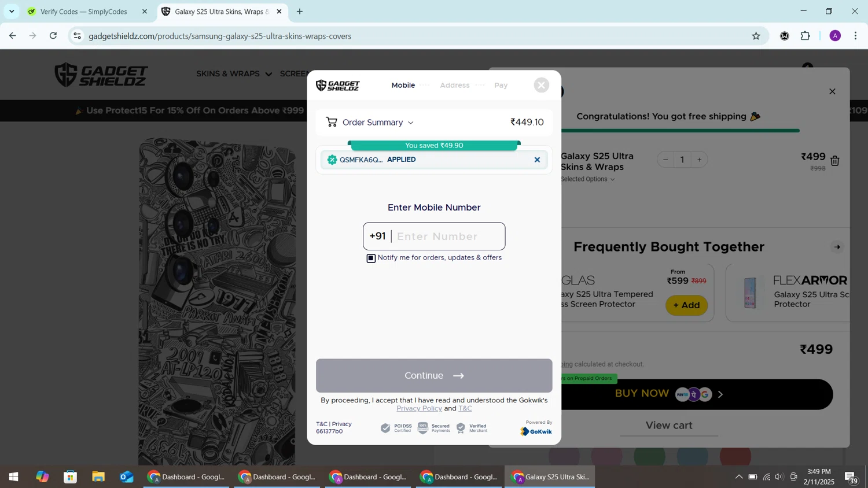Expand Selected Options in cart item
The height and width of the screenshot is (488, 868).
[587, 179]
